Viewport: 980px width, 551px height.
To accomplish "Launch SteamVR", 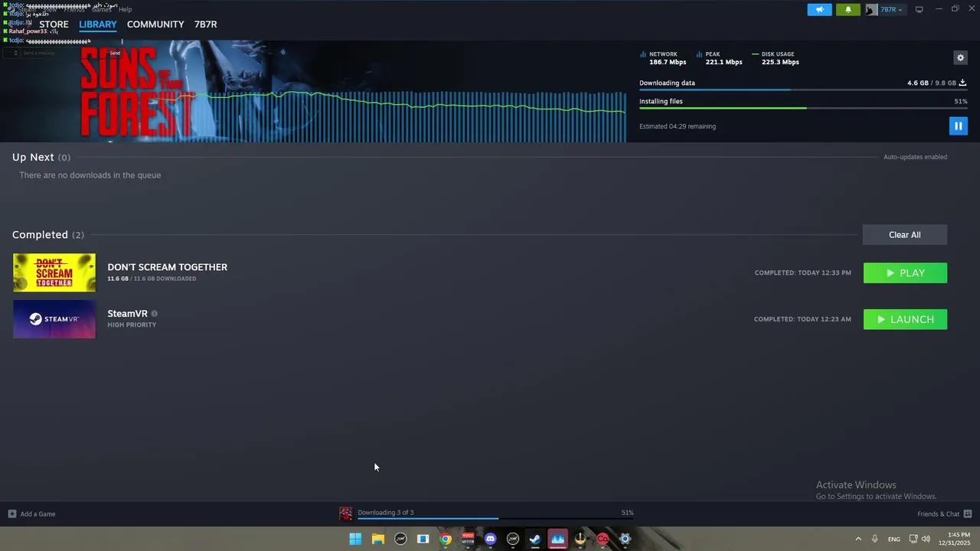I will click(x=905, y=319).
